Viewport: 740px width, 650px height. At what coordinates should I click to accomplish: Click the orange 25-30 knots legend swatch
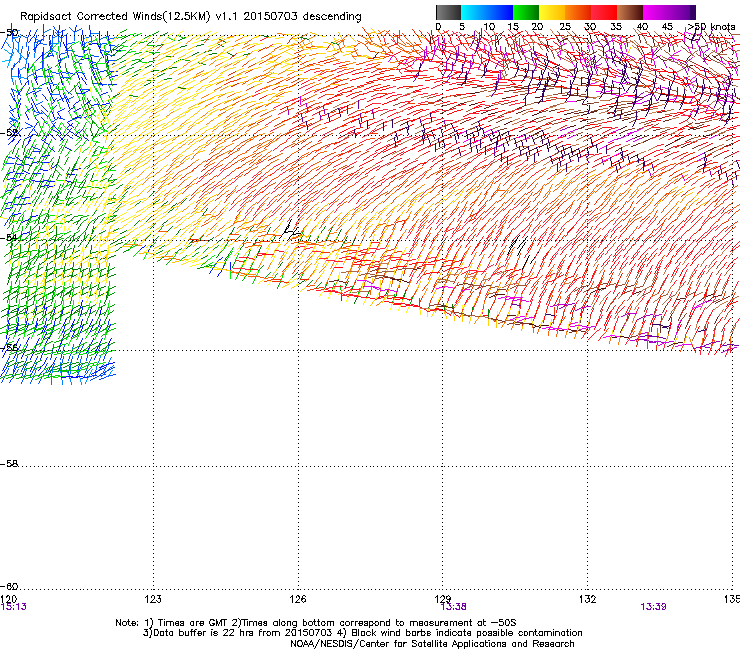tap(578, 12)
